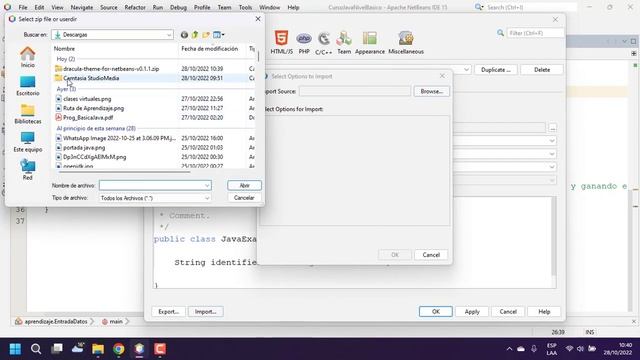The height and width of the screenshot is (360, 640).
Task: Click the Import Source text field
Action: tap(355, 91)
